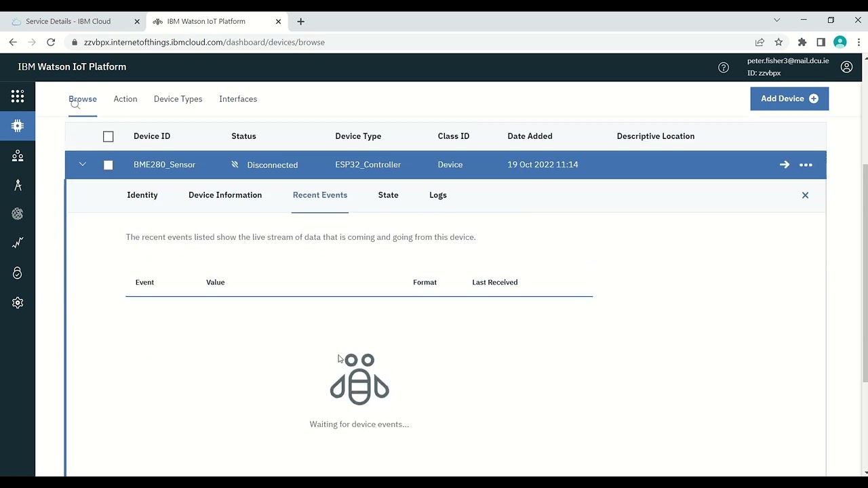This screenshot has width=868, height=488.
Task: Click the page vertical scrollbar thumb
Action: [x=864, y=273]
